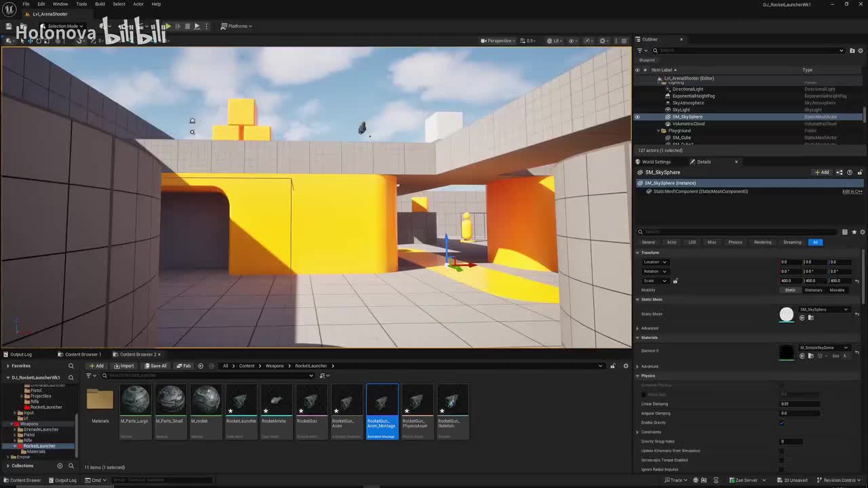Toggle Enable Gravity checkbox
868x488 pixels.
(782, 423)
